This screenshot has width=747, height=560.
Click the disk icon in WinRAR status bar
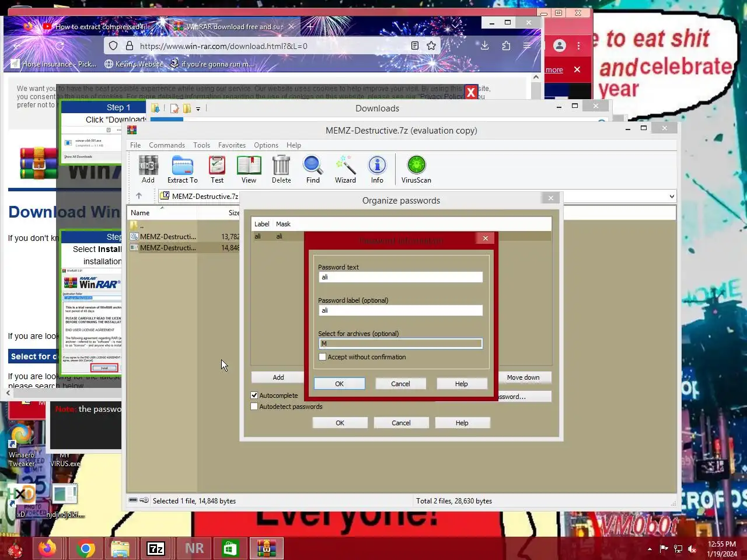(x=133, y=501)
